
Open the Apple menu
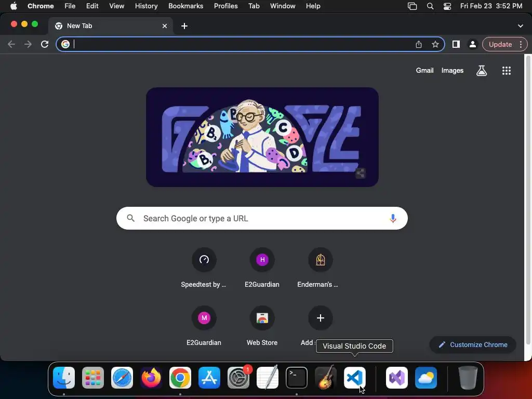[14, 6]
